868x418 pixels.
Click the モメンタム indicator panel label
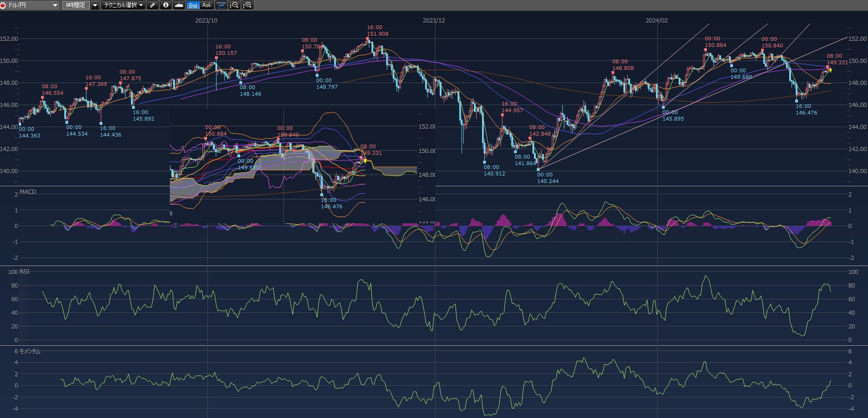[x=30, y=351]
